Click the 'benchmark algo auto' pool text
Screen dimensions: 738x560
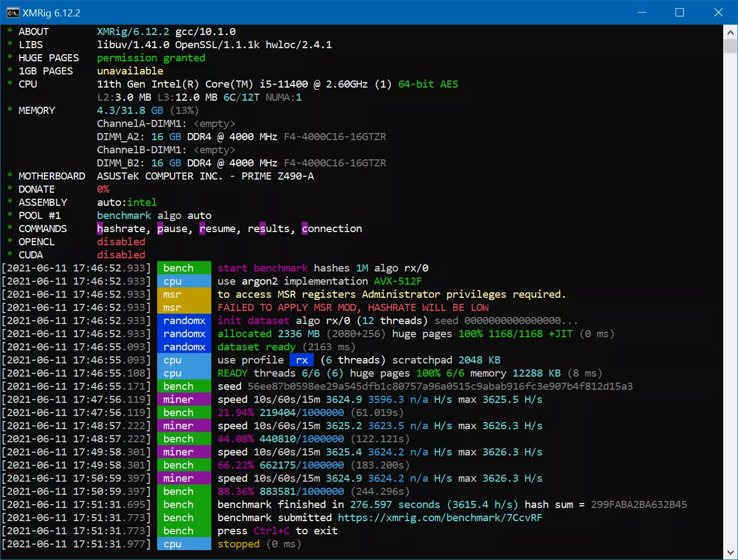pos(154,216)
